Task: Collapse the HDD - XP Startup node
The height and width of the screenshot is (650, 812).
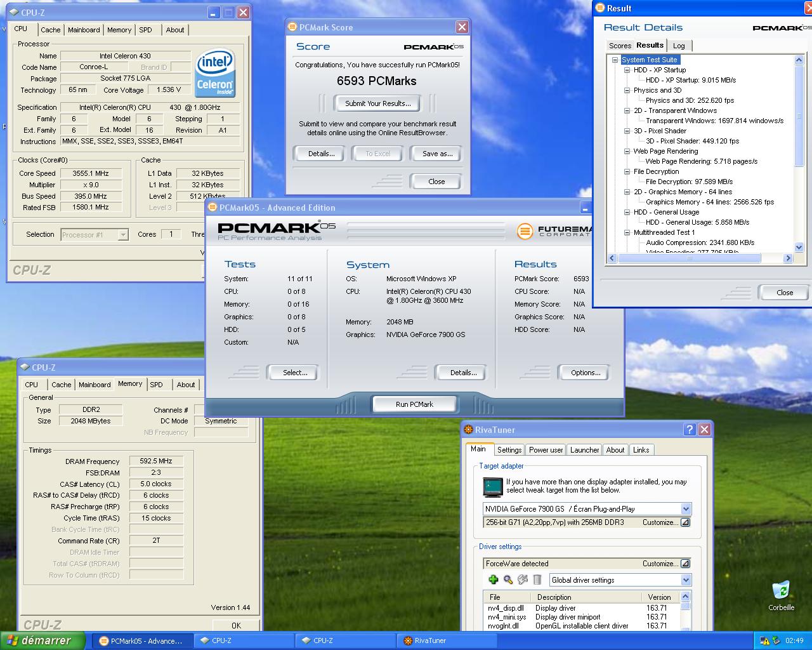Action: [627, 70]
